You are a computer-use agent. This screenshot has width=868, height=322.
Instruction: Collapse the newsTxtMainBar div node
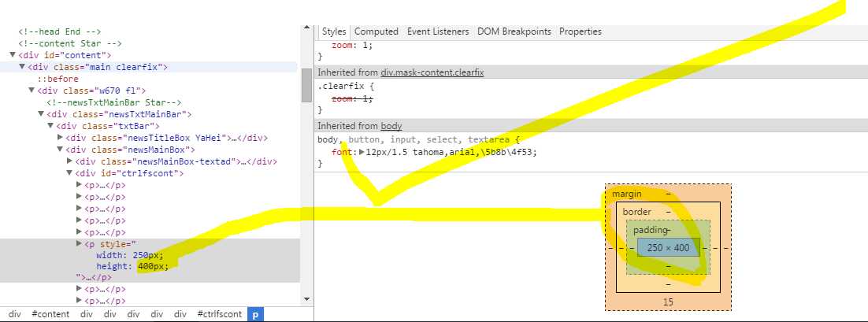pos(41,114)
